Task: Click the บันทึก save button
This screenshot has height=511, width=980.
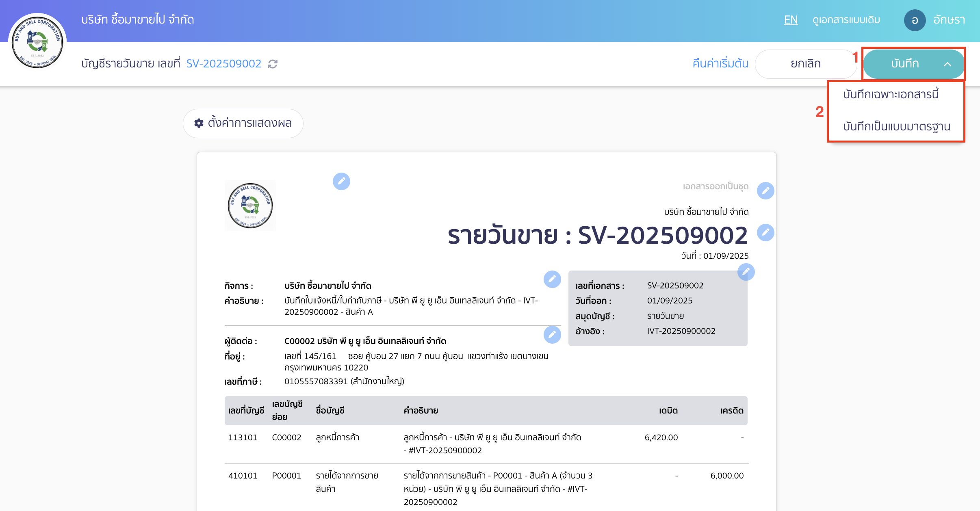Action: pos(906,63)
